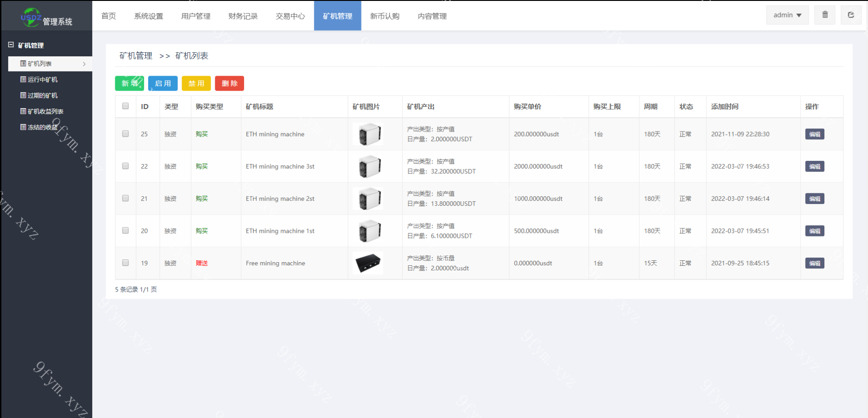868x418 pixels.
Task: Edit the ETH mining machine 3st row
Action: tap(815, 166)
